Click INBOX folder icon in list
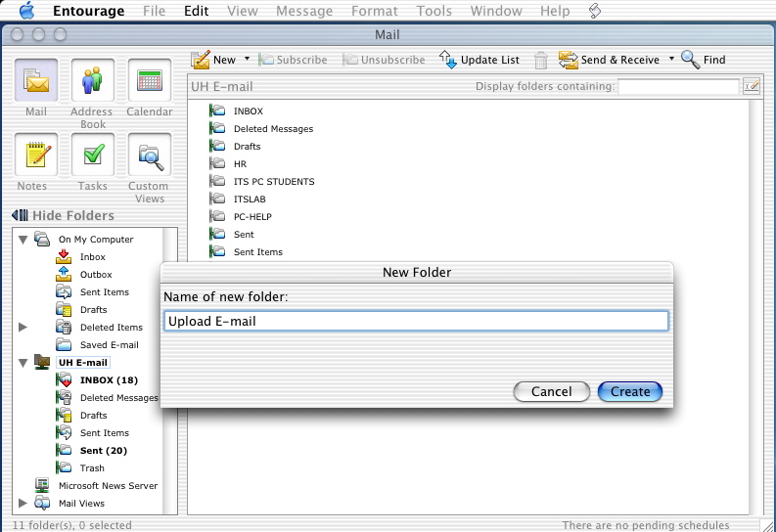This screenshot has height=532, width=776. 217,111
